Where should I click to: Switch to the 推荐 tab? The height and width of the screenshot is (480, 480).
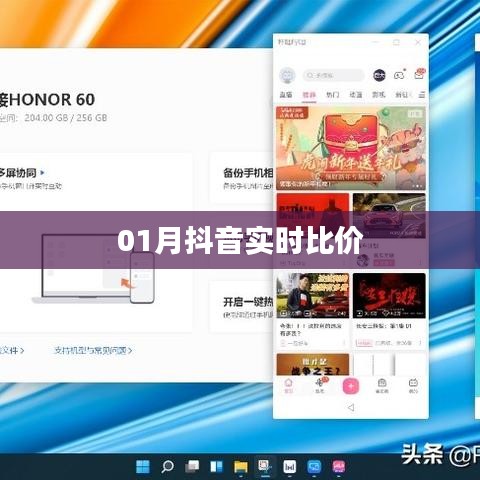309,95
